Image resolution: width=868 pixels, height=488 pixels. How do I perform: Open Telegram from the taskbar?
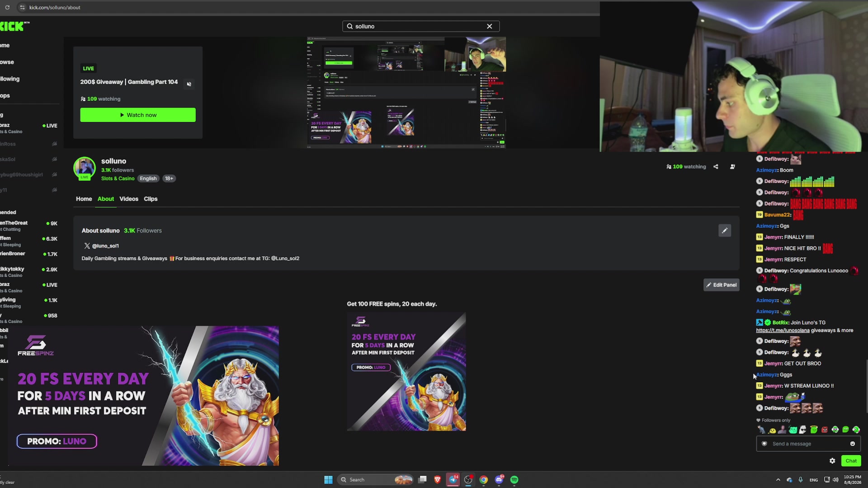coord(453,479)
